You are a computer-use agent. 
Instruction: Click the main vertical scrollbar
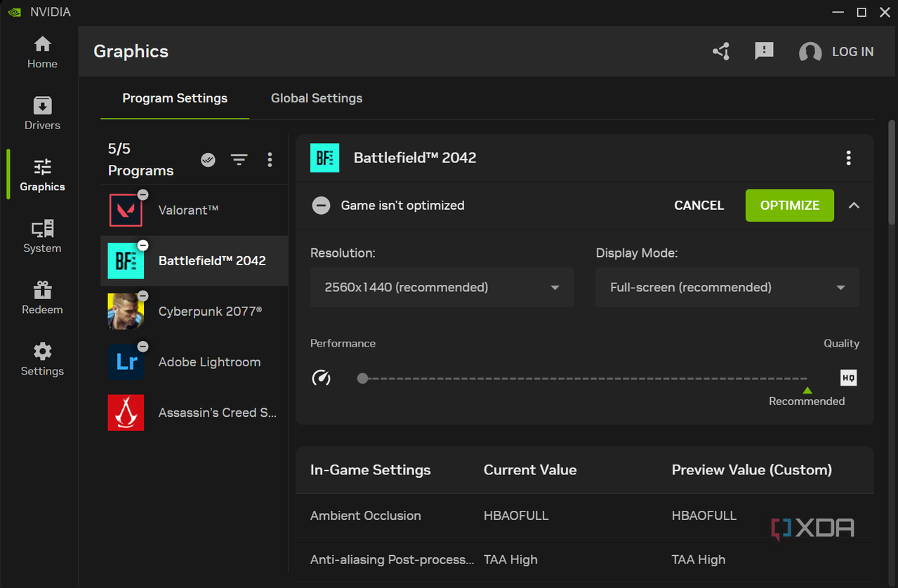(892, 173)
